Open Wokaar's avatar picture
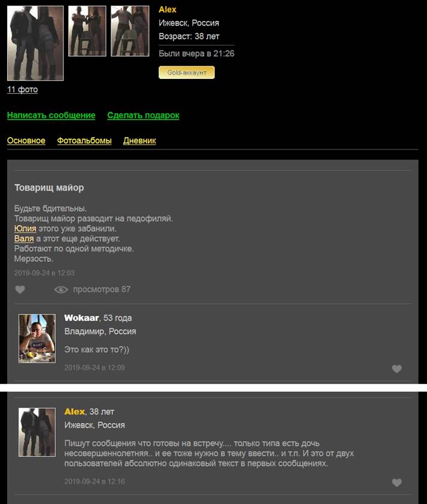The height and width of the screenshot is (504, 427). [x=37, y=338]
